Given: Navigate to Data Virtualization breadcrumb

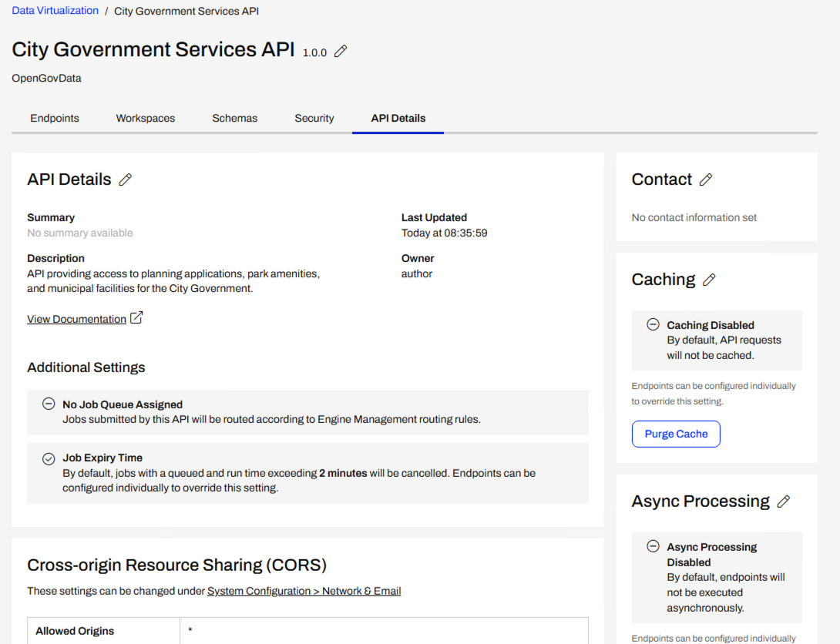Looking at the screenshot, I should pos(55,11).
